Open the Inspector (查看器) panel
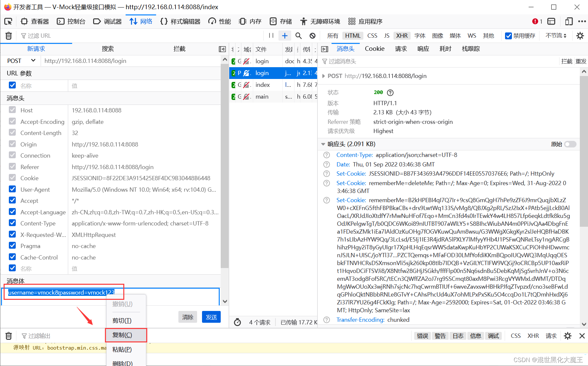The height and width of the screenshot is (366, 588). (x=35, y=22)
